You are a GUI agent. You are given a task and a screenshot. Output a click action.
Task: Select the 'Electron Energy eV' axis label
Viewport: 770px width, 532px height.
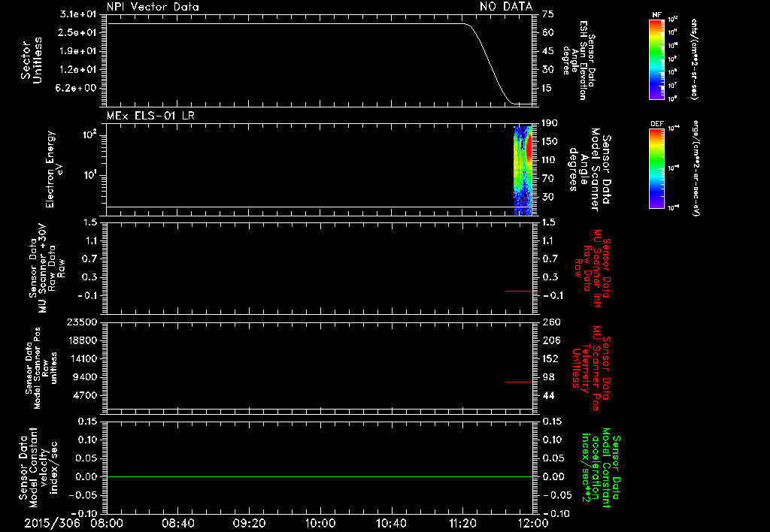tap(54, 169)
